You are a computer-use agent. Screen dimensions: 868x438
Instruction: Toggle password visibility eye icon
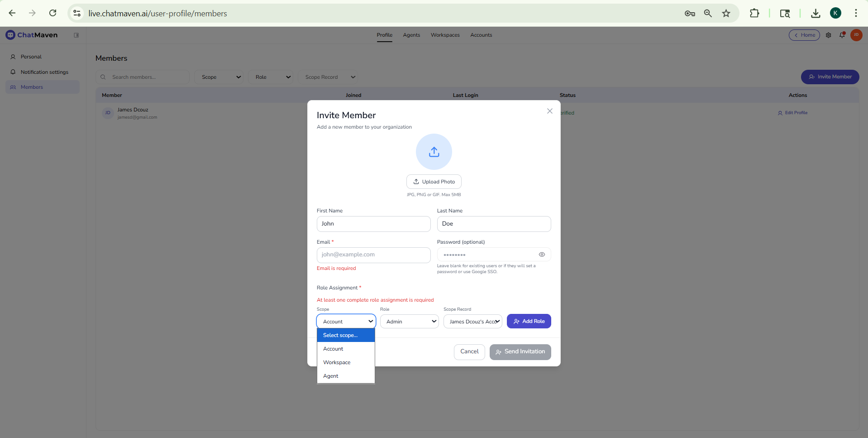[542, 255]
